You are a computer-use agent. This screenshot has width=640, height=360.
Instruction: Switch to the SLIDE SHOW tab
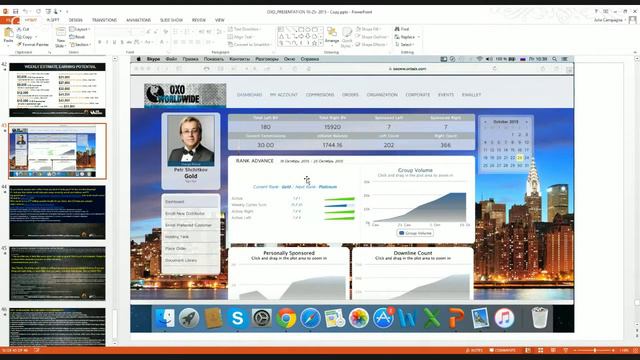[171, 20]
